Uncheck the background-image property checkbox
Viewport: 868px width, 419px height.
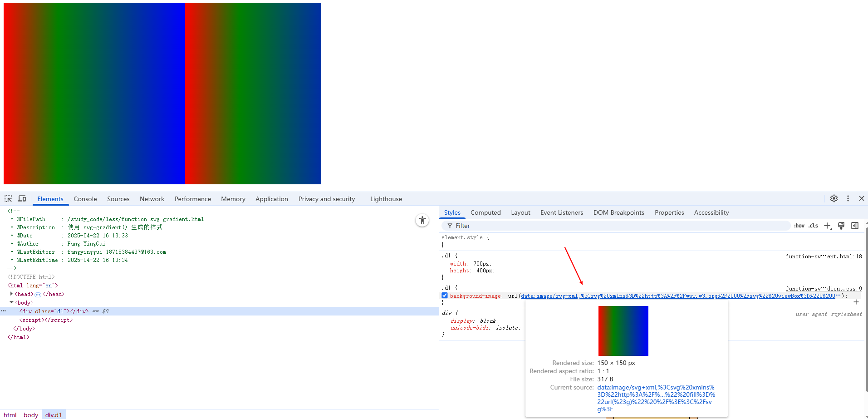pos(445,296)
